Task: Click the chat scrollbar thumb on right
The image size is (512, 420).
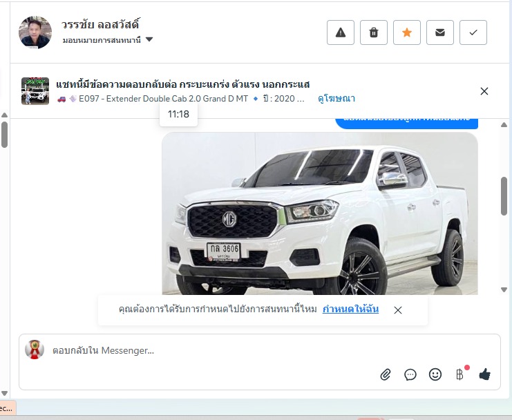Action: 504,196
